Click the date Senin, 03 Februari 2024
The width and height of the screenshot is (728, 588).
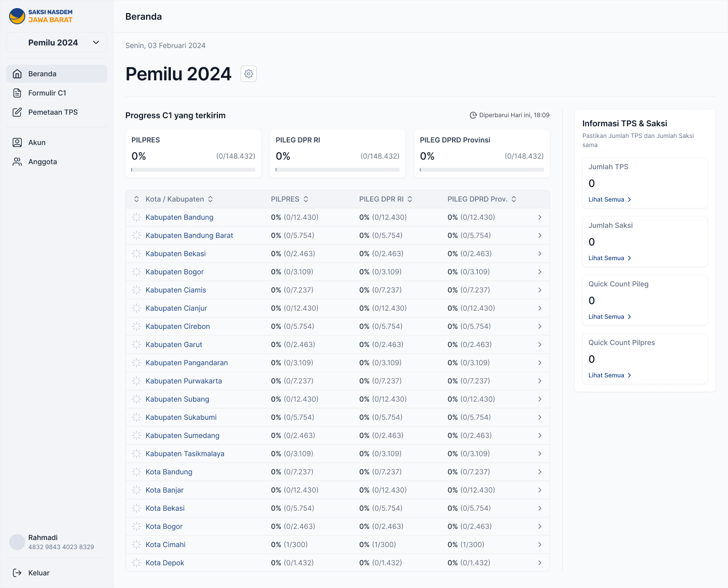click(165, 45)
